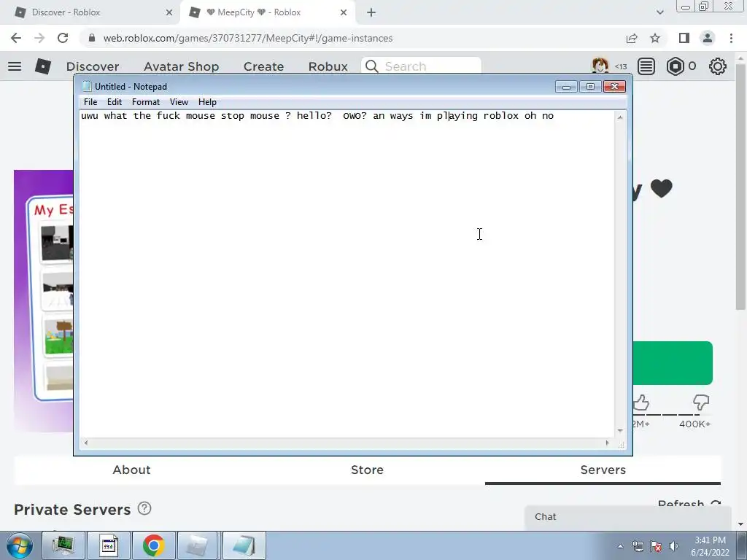Click the Chrome taskbar icon
This screenshot has width=747, height=560.
point(153,545)
